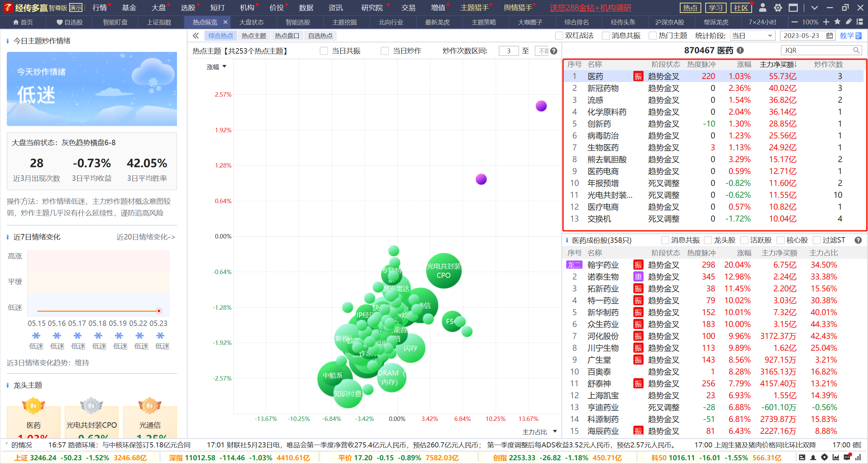868x464 pixels.
Task: Enable the 双红战法 checkbox
Action: click(559, 36)
